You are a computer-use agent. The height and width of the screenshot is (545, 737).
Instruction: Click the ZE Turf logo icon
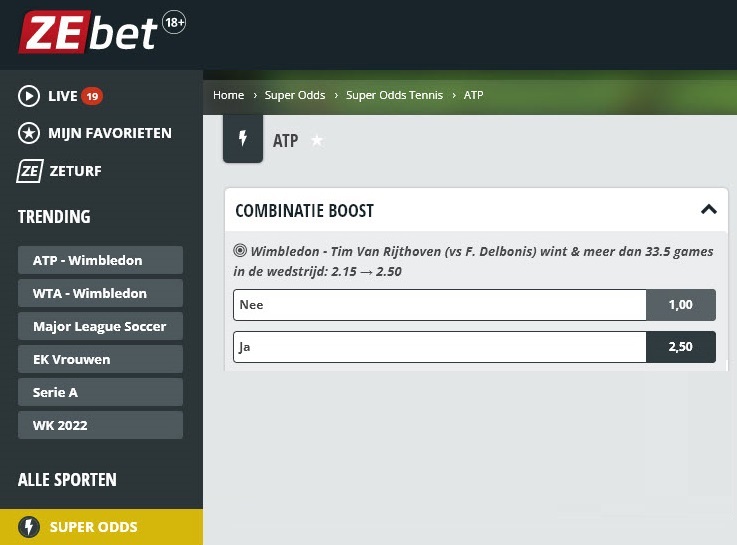pos(30,171)
